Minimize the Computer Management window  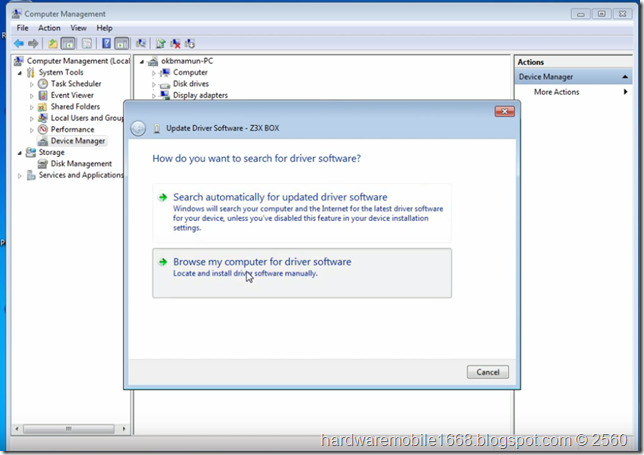(580, 14)
